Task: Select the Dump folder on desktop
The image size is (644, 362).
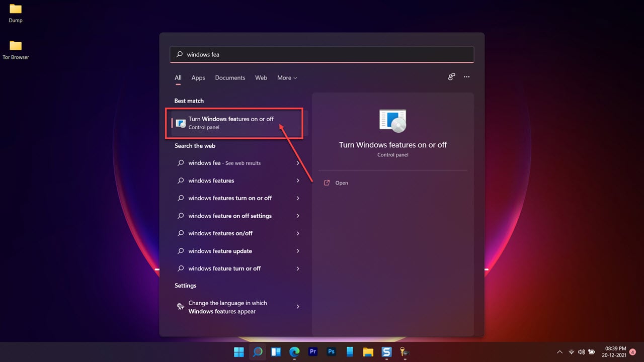Action: (x=16, y=14)
